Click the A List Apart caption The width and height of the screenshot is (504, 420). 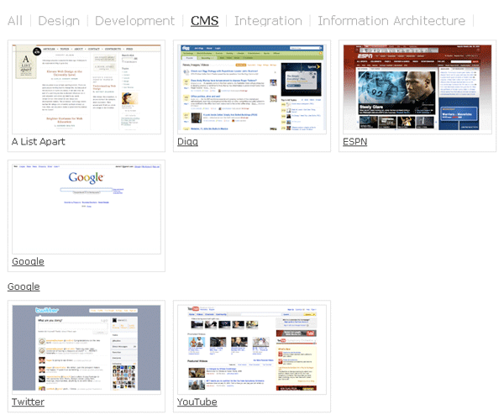[39, 142]
